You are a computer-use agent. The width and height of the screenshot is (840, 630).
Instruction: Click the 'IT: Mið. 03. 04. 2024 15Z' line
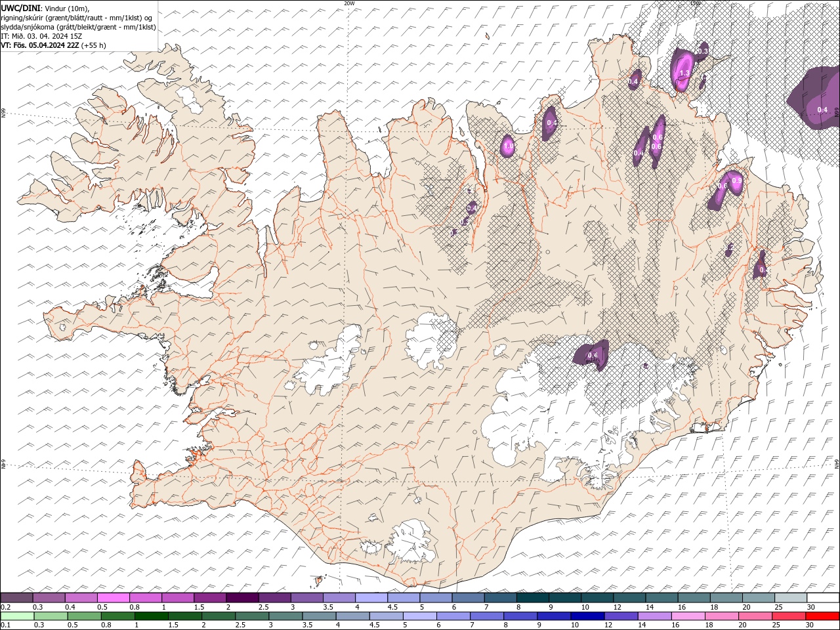[x=41, y=36]
